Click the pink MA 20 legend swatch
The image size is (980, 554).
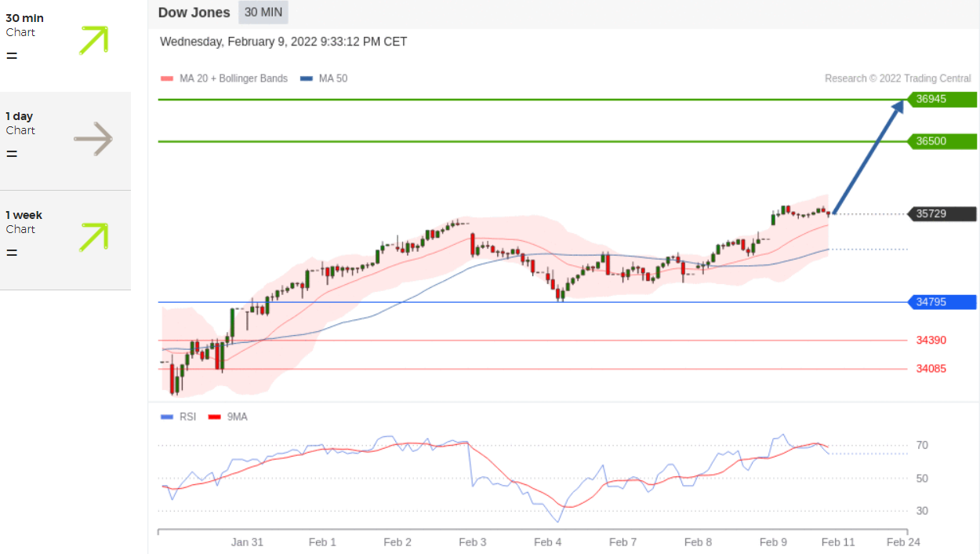tap(166, 78)
